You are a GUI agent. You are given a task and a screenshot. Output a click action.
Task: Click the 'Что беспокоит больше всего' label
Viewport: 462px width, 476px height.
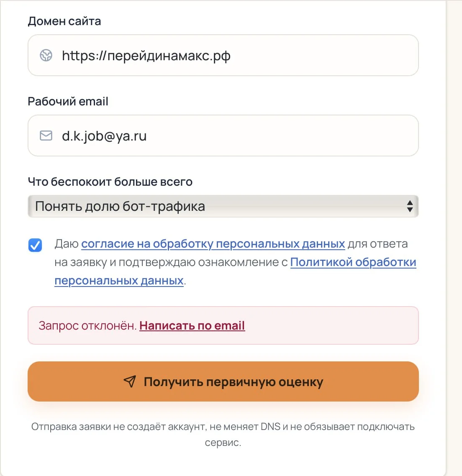pos(110,182)
